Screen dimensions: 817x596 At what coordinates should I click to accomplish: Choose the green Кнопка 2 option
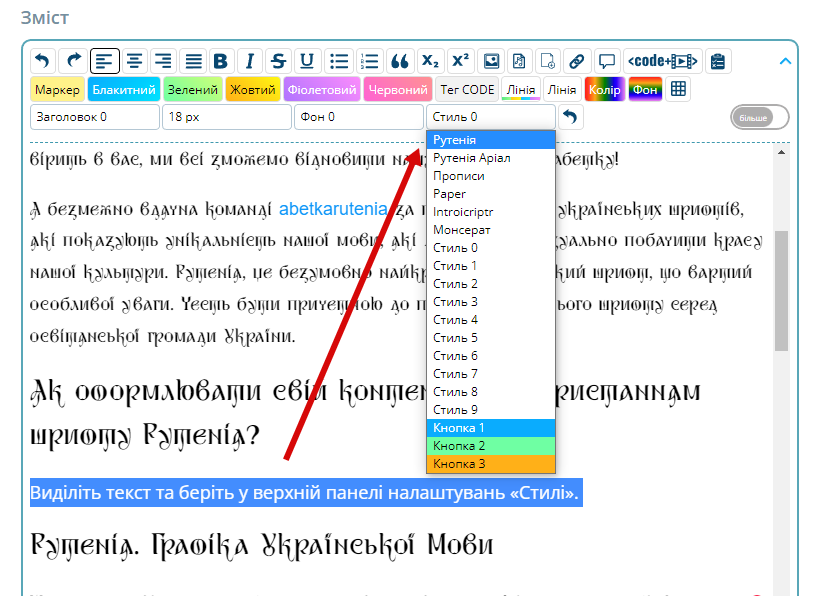[491, 446]
